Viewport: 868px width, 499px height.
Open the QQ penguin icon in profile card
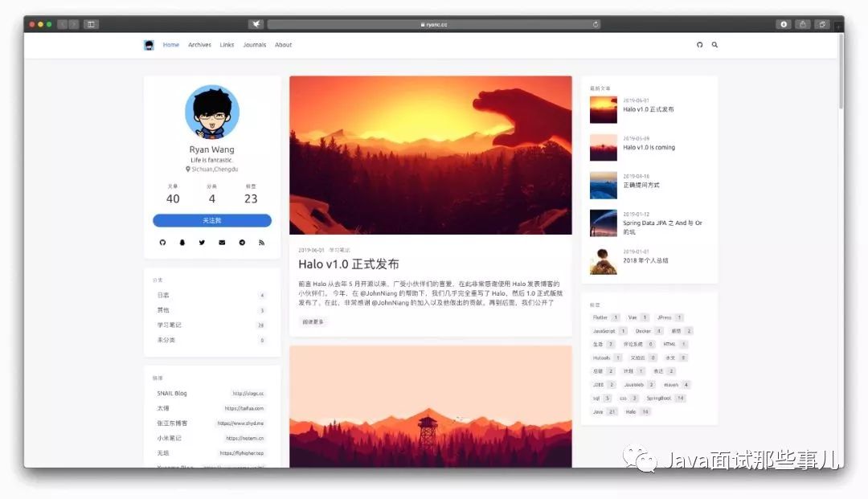(x=182, y=243)
